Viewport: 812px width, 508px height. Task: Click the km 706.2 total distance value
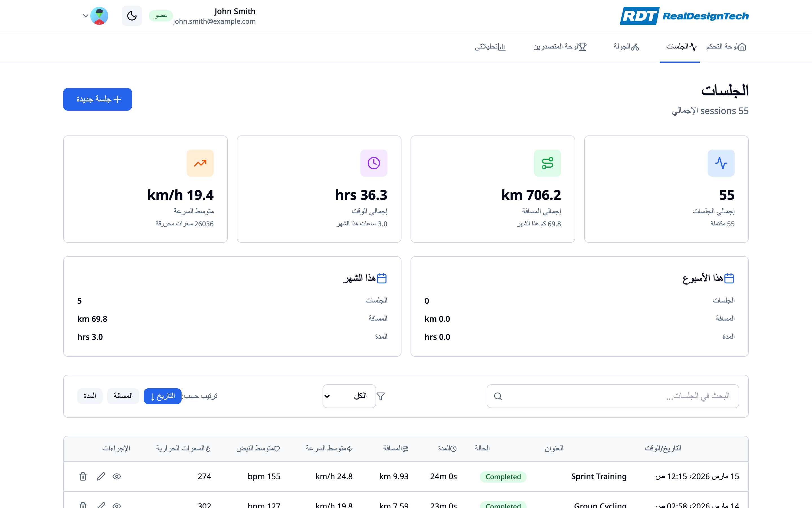tap(531, 195)
